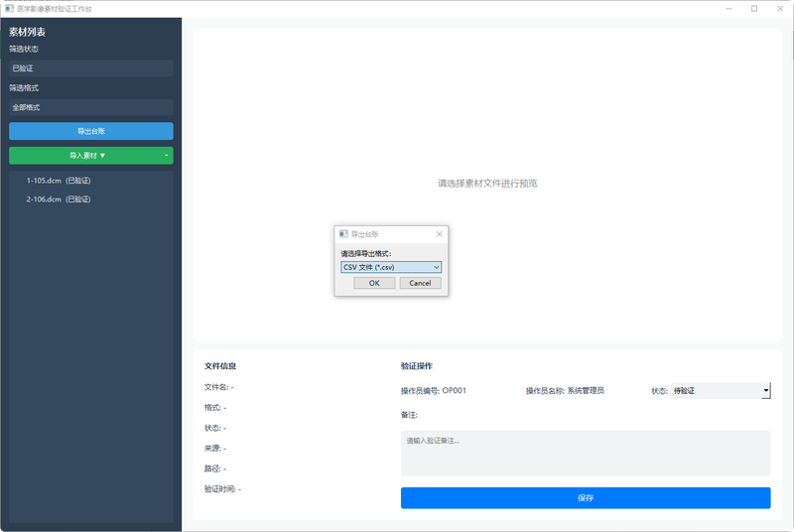Viewport: 794px width, 532px height.
Task: Click the 路径: - field label
Action: pos(215,468)
